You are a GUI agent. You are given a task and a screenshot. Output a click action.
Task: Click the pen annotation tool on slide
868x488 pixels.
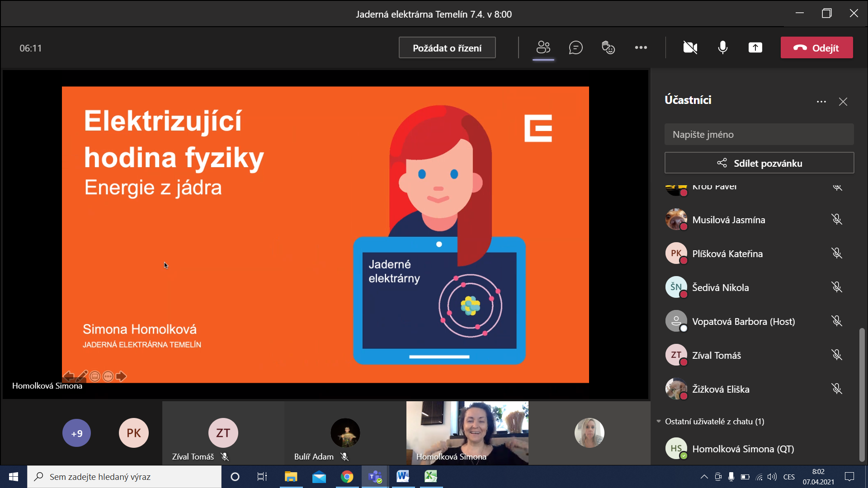(x=82, y=375)
